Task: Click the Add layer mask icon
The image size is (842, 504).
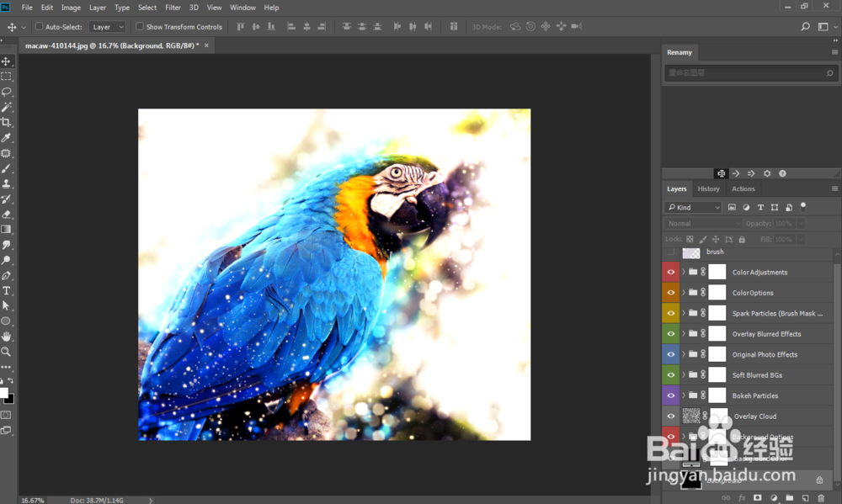Action: click(x=757, y=497)
